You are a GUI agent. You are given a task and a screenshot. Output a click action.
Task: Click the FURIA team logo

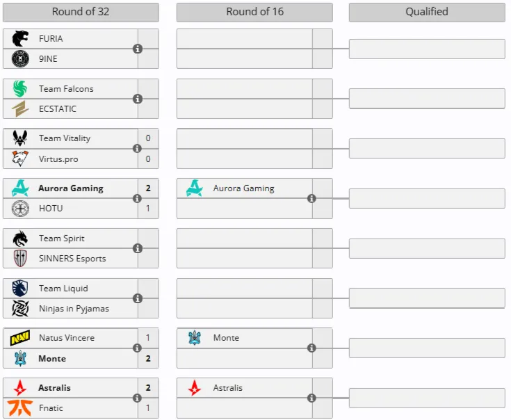(x=20, y=38)
